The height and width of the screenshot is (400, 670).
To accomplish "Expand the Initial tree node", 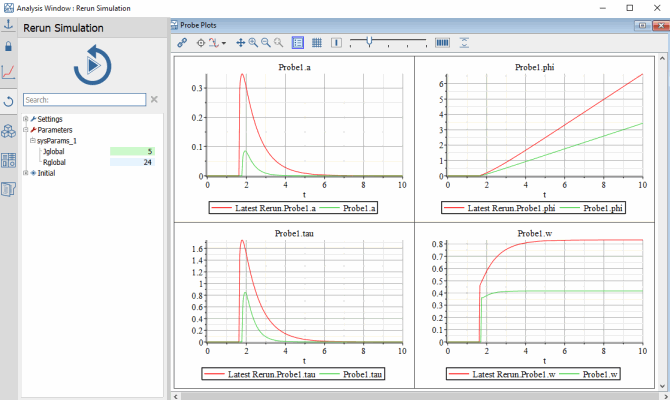I will pyautogui.click(x=26, y=172).
